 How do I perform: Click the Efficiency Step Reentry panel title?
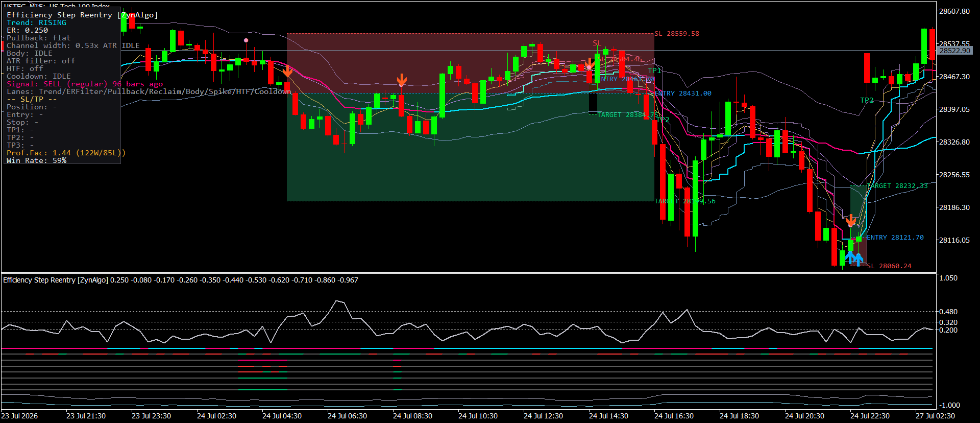[x=82, y=15]
